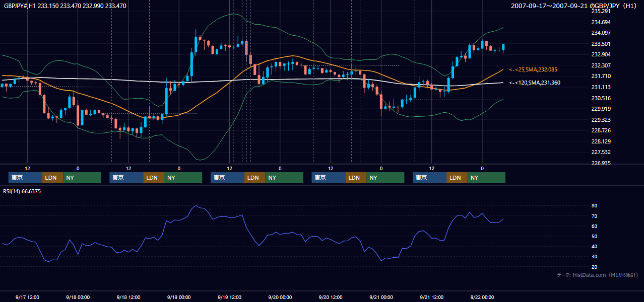Screen dimensions: 644x302
Task: Select the RSI(14) 66.6375 indicator label
Action: [22, 191]
